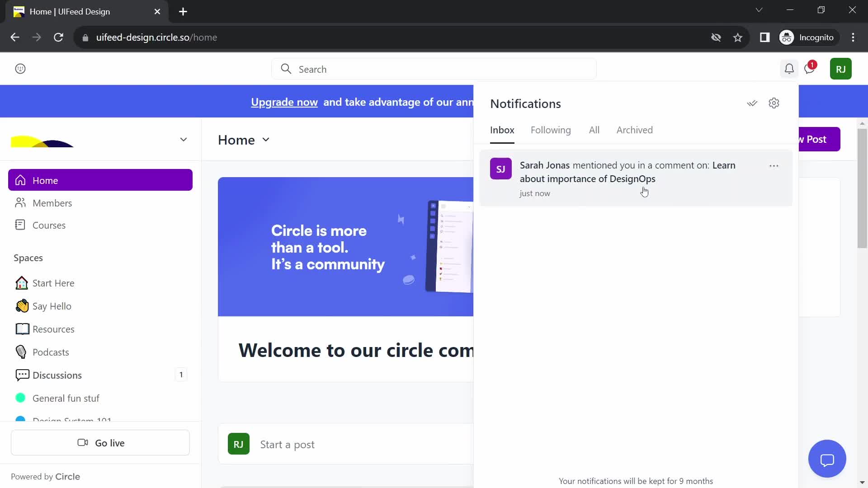This screenshot has height=488, width=868.
Task: Expand the community switcher dropdown
Action: tap(183, 140)
